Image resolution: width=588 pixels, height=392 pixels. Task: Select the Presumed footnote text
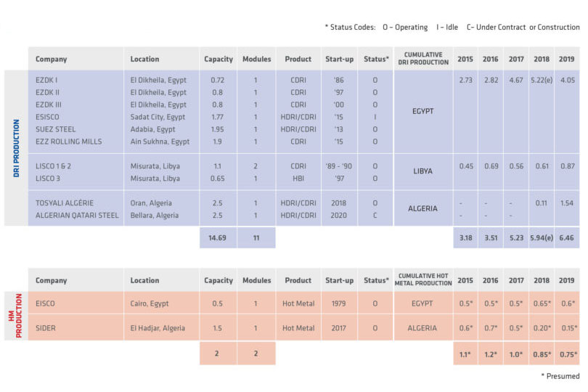560,376
